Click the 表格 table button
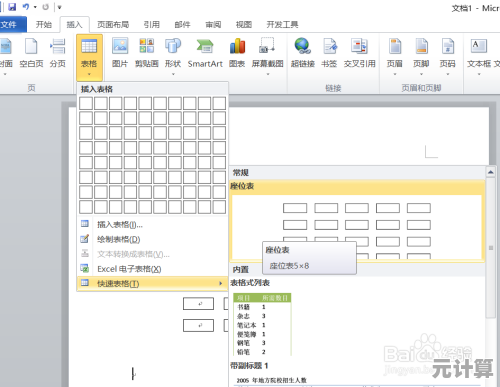 tap(89, 57)
